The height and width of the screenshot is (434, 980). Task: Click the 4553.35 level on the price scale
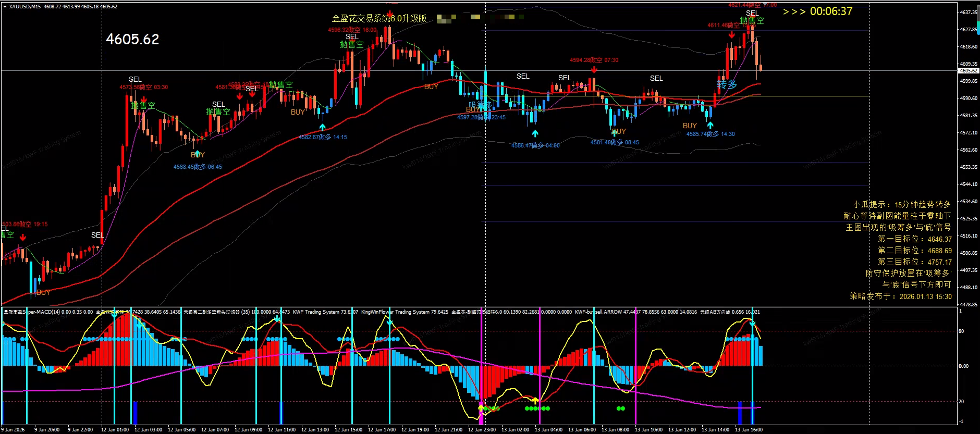(969, 167)
